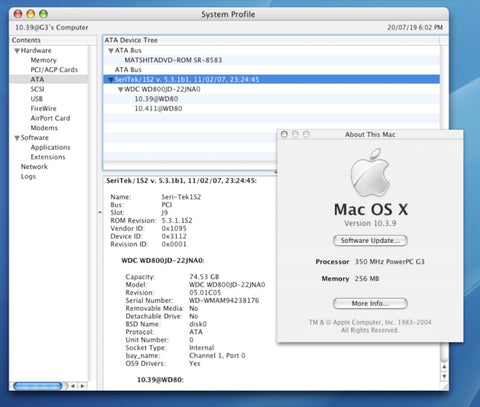Click the 256 MB memory value

coord(367,279)
